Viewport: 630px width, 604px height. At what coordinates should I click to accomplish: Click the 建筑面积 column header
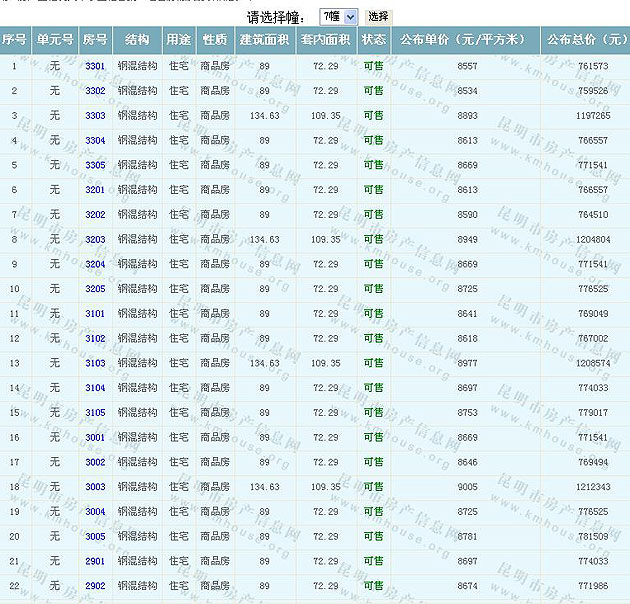pyautogui.click(x=264, y=40)
